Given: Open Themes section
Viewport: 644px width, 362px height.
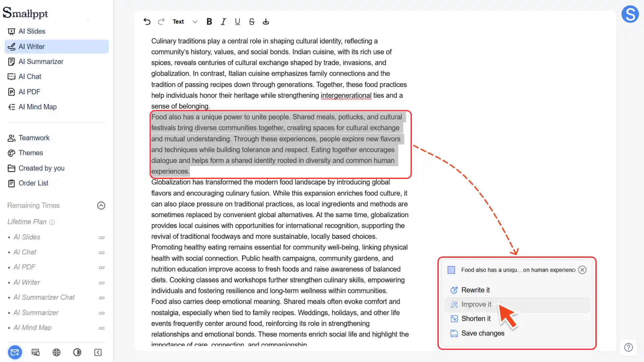Looking at the screenshot, I should tap(56, 153).
